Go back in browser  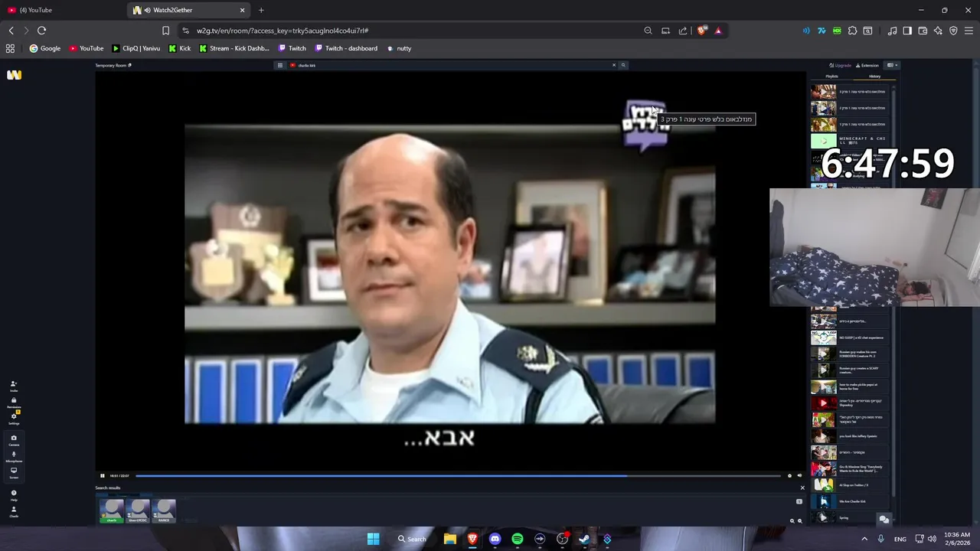tap(11, 31)
